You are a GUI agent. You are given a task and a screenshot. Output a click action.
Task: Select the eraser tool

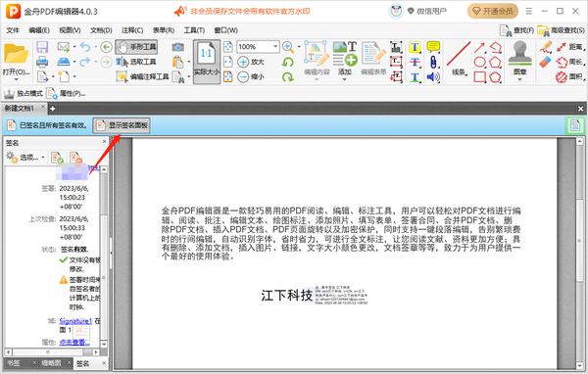click(545, 62)
